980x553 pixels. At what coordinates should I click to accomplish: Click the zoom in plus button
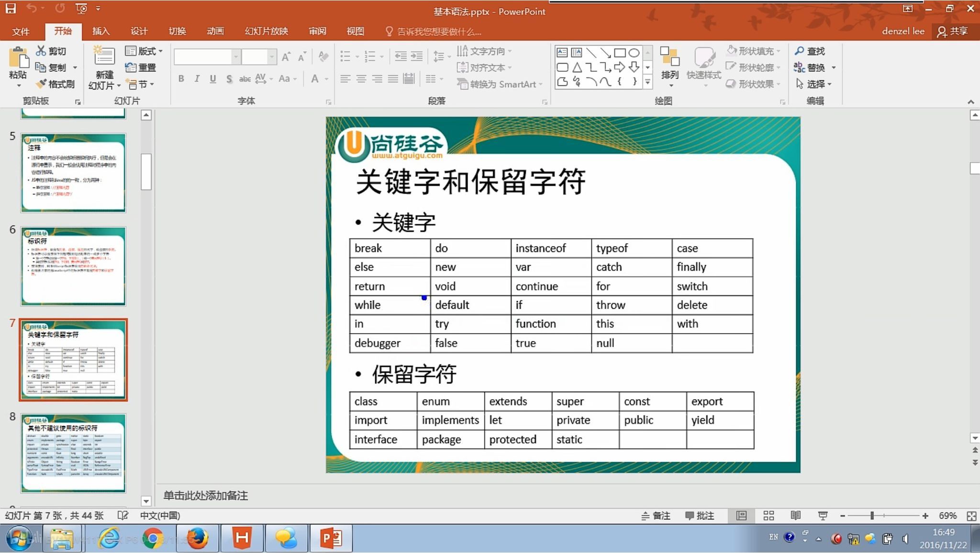[925, 516]
